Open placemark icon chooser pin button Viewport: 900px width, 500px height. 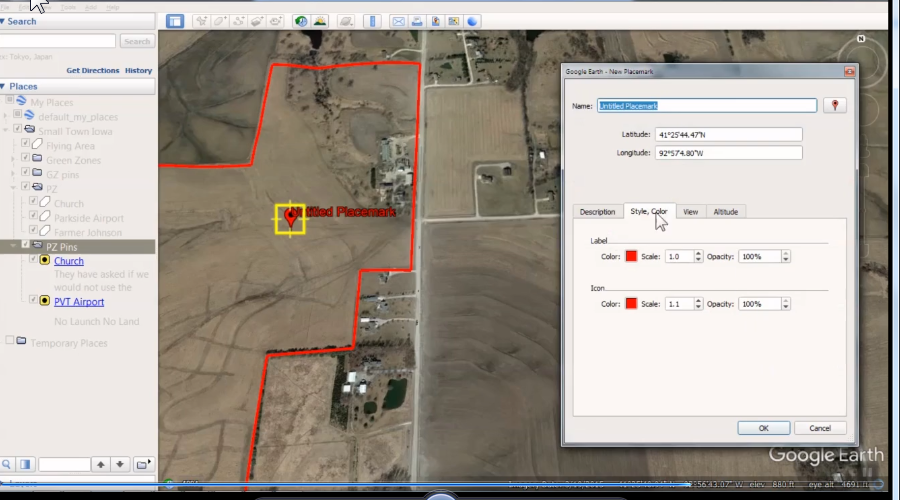click(835, 105)
